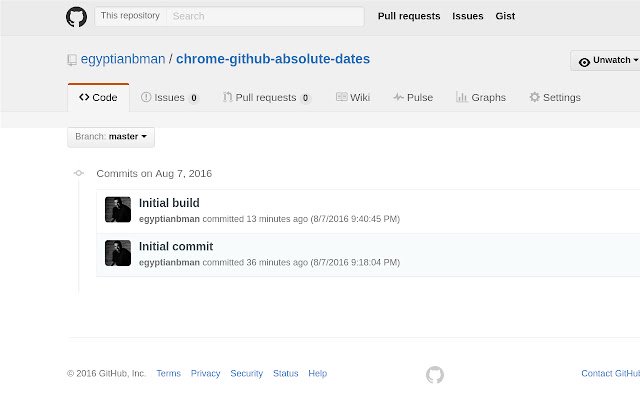Open Issues in top navigation

coord(468,16)
